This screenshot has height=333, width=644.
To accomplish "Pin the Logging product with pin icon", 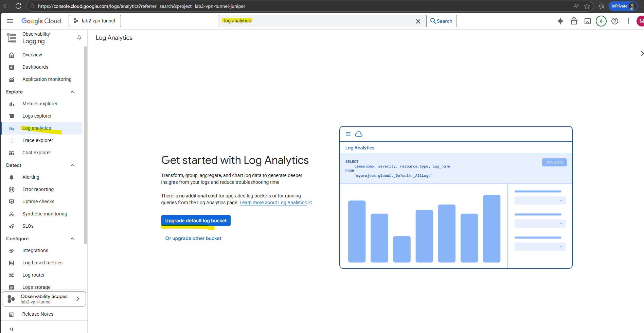I will [79, 38].
